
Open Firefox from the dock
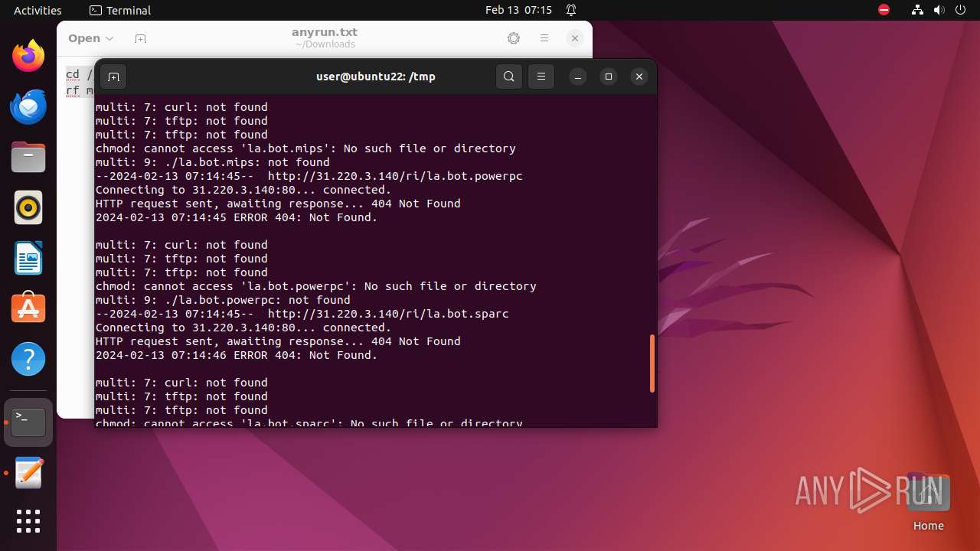pyautogui.click(x=28, y=56)
